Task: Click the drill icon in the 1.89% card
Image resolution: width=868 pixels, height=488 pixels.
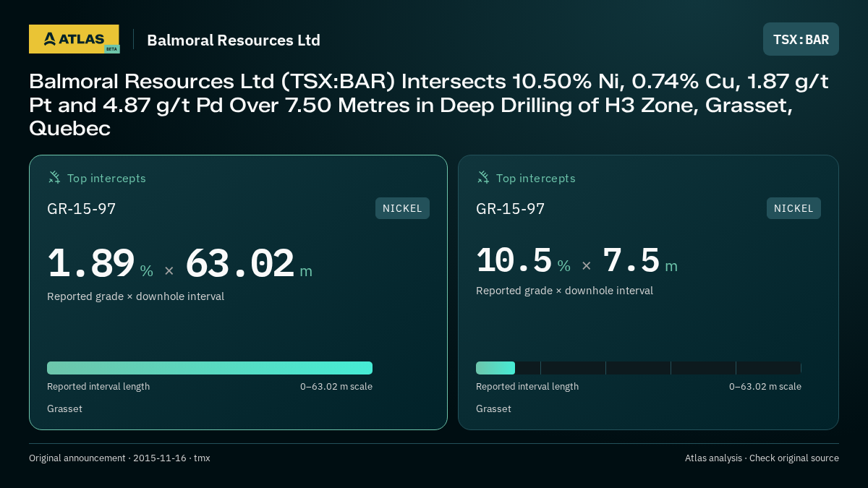Action: coord(54,177)
